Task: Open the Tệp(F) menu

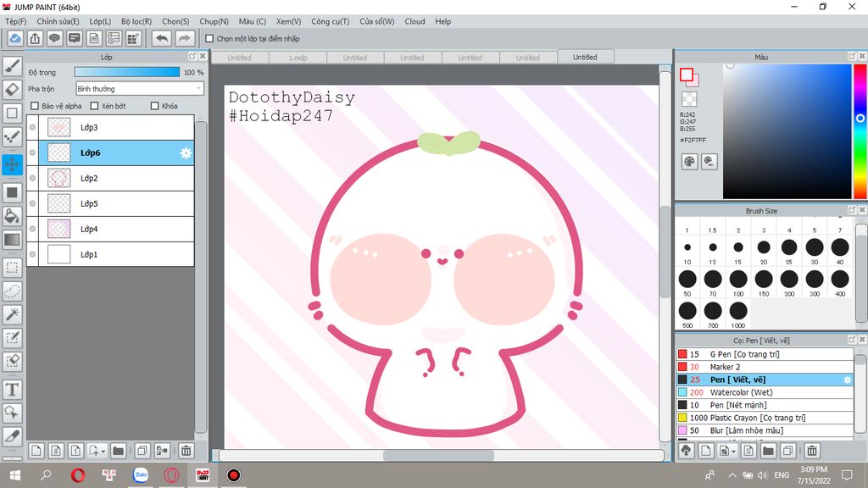Action: coord(15,21)
